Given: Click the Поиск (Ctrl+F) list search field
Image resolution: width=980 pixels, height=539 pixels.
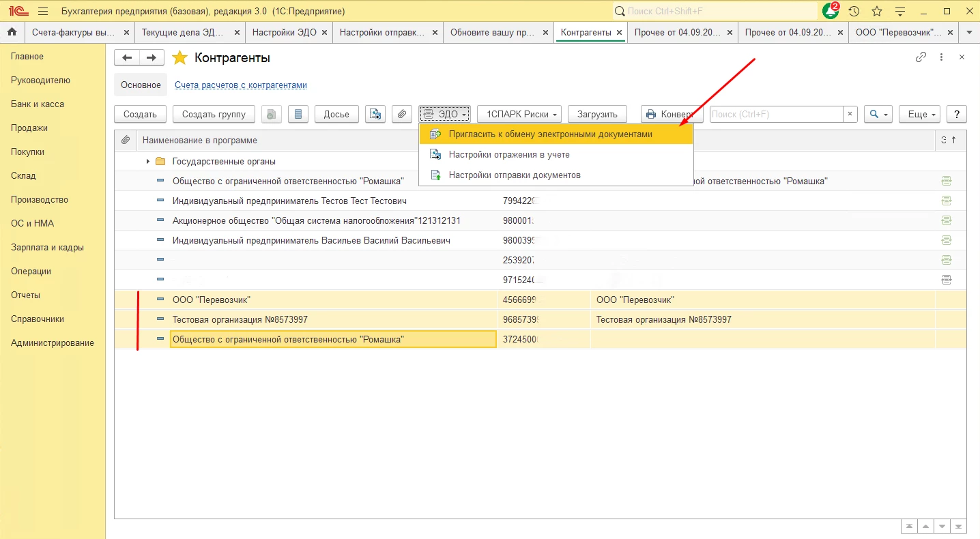Looking at the screenshot, I should coord(776,115).
